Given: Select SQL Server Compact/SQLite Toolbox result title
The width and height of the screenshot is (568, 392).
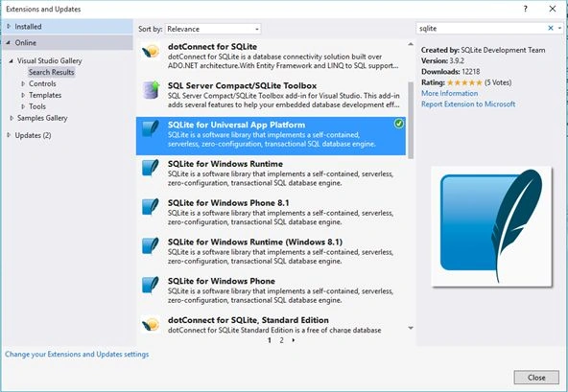Looking at the screenshot, I should (x=242, y=86).
